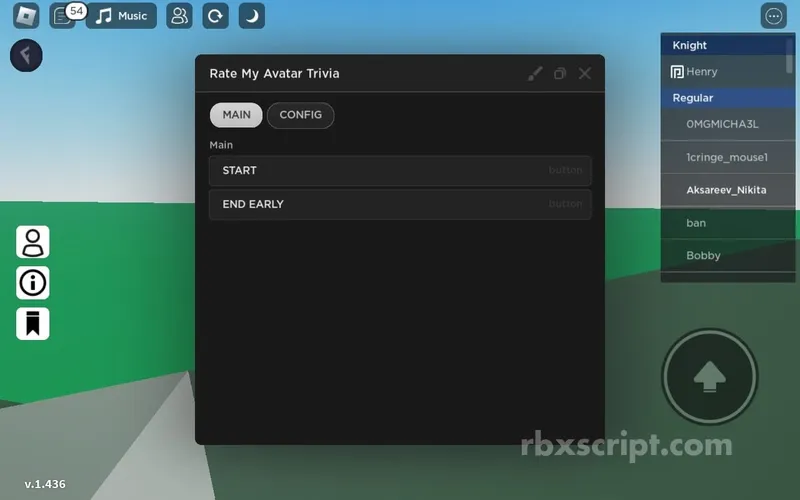Image resolution: width=800 pixels, height=500 pixels.
Task: Open chat with 54 unread messages
Action: point(62,16)
